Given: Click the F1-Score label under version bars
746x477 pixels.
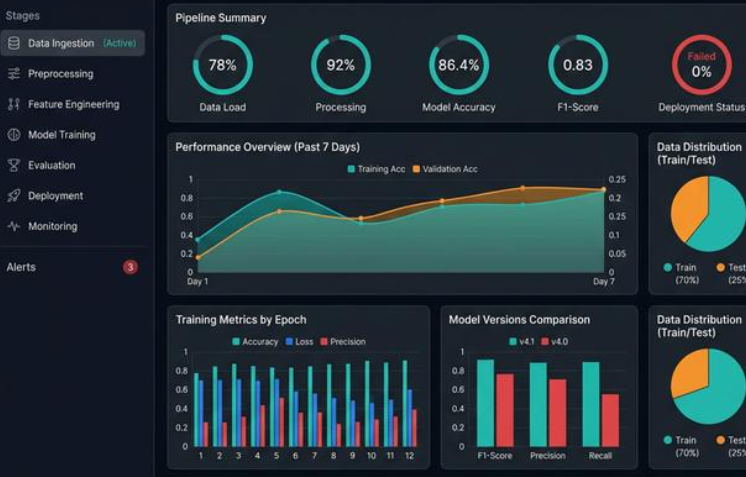Looking at the screenshot, I should [x=495, y=456].
